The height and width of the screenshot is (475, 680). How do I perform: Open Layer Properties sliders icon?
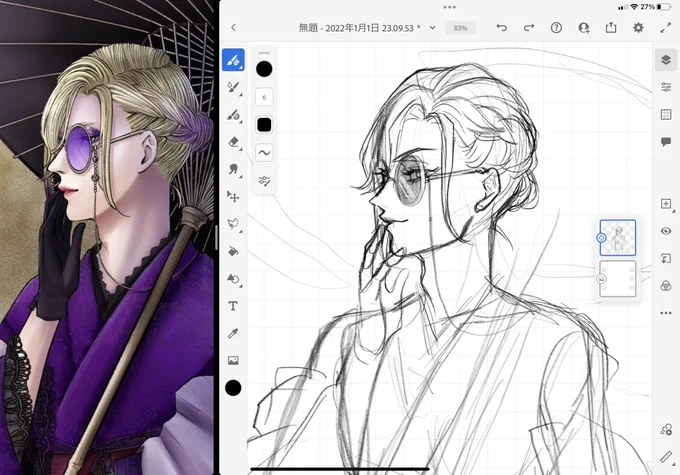(x=666, y=87)
